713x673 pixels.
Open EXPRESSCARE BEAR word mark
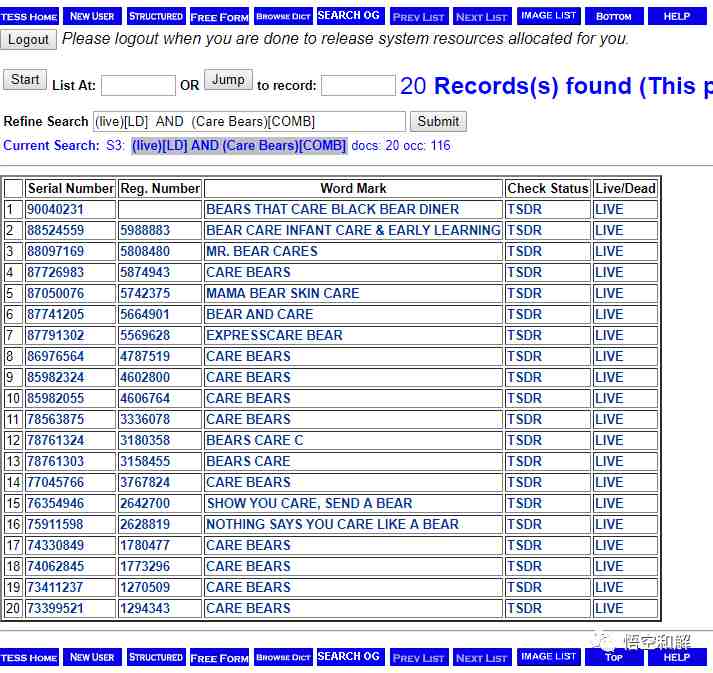pyautogui.click(x=274, y=335)
